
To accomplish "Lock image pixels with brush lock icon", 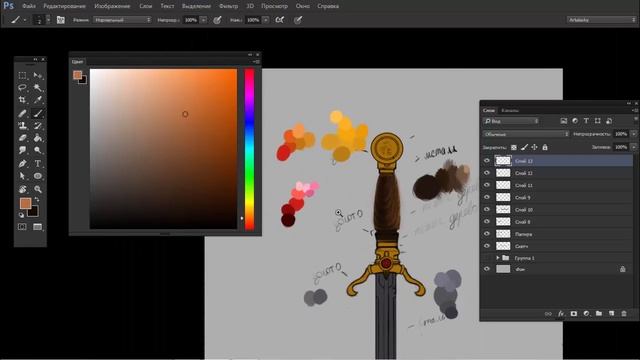I will point(524,147).
